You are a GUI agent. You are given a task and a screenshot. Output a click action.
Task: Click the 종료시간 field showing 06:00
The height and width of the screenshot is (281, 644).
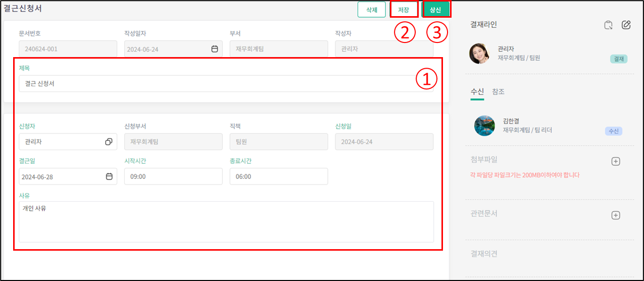278,176
